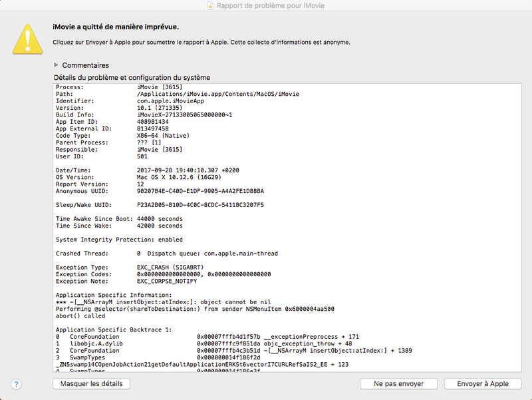The image size is (532, 400).
Task: Click 'Application Specific Backtrace 1:' header
Action: (x=114, y=329)
